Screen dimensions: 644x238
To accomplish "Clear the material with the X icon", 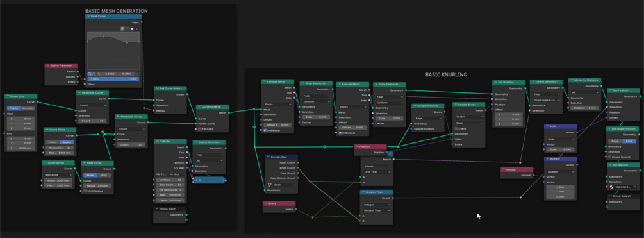I will point(634,187).
